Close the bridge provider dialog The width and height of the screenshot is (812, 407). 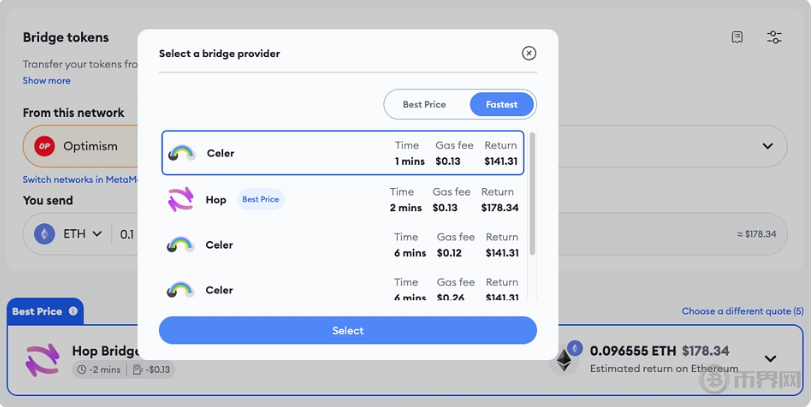529,53
